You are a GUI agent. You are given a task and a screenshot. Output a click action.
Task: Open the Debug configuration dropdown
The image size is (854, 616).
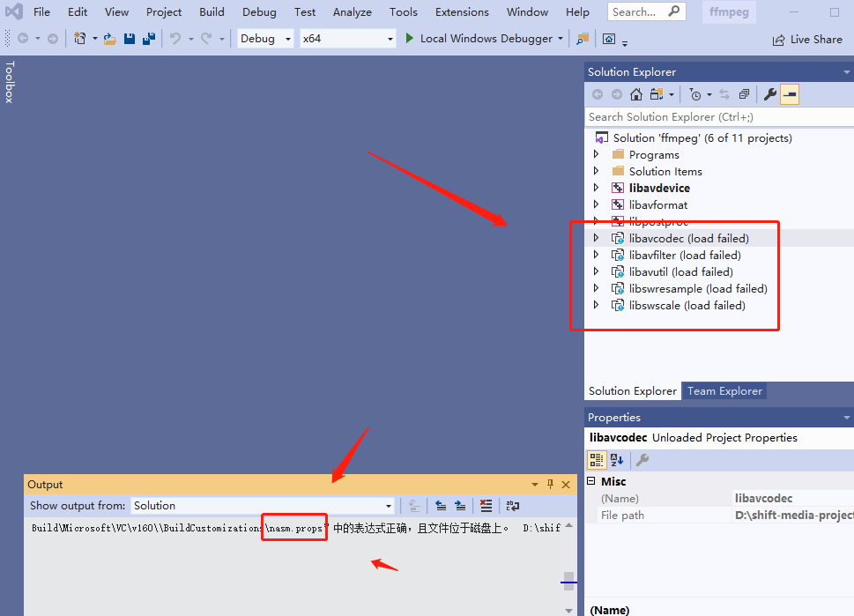[x=265, y=39]
